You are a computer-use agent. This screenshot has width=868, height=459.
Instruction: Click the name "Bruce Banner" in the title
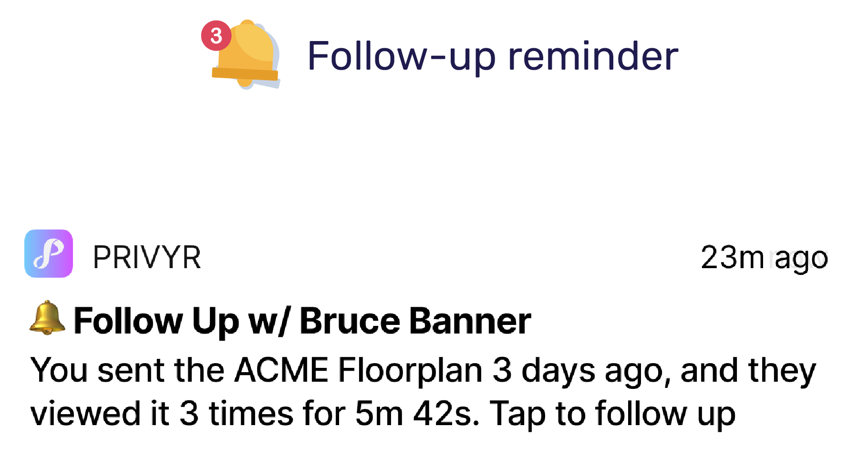415,321
